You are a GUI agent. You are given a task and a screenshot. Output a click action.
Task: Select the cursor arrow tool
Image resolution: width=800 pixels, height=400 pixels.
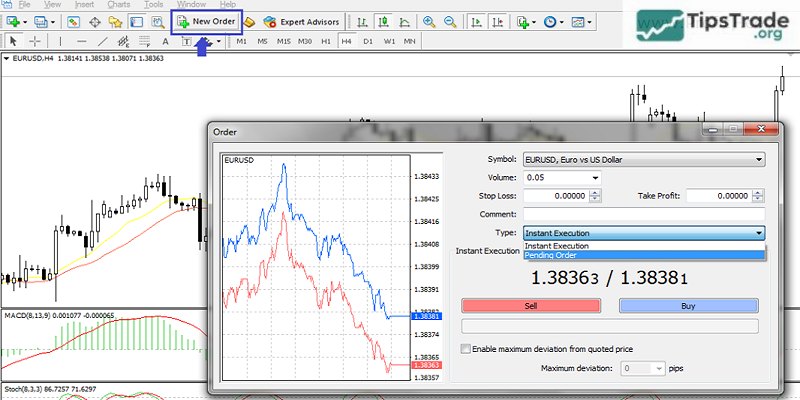point(12,41)
